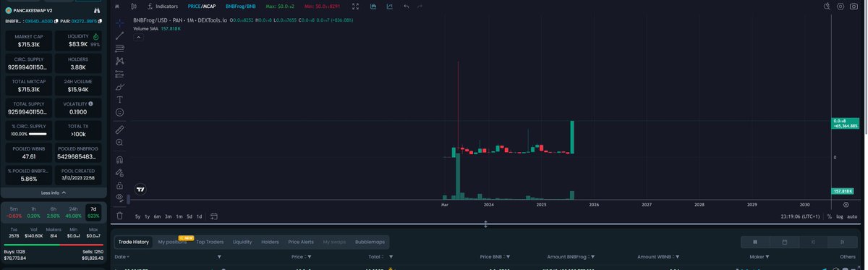
Task: Filter the Price BNB column
Action: 508,257
